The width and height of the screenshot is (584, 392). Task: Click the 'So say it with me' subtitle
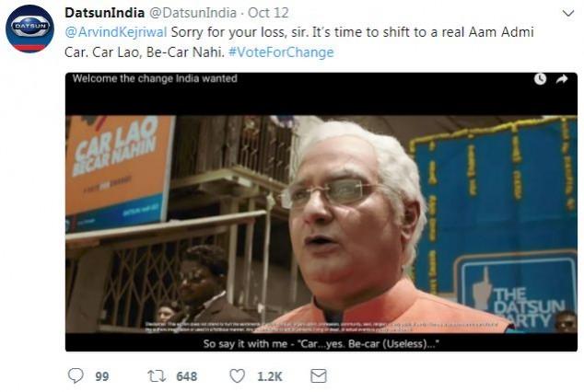coord(321,343)
